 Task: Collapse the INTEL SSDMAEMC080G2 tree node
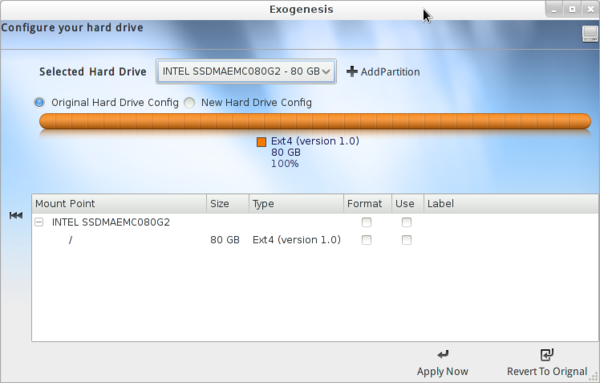click(x=39, y=222)
